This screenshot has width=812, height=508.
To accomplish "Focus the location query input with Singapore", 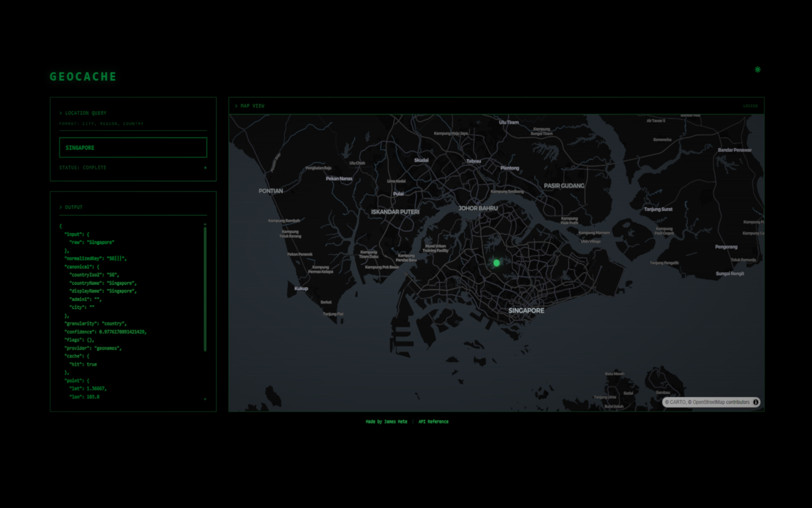I will pos(133,148).
